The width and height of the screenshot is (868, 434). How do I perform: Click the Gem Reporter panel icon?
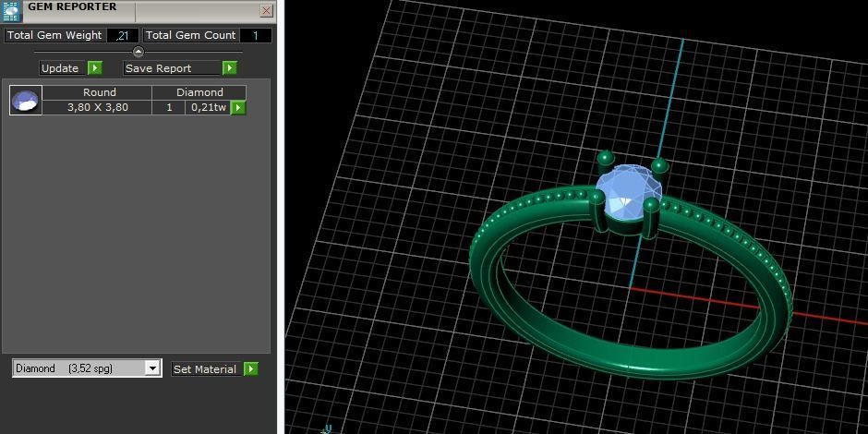point(11,11)
